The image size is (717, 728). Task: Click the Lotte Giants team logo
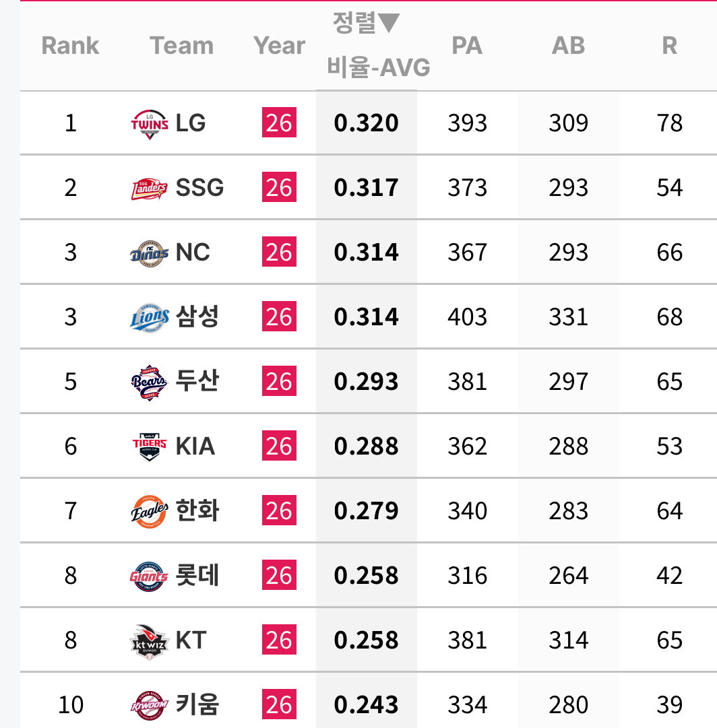coord(149,576)
